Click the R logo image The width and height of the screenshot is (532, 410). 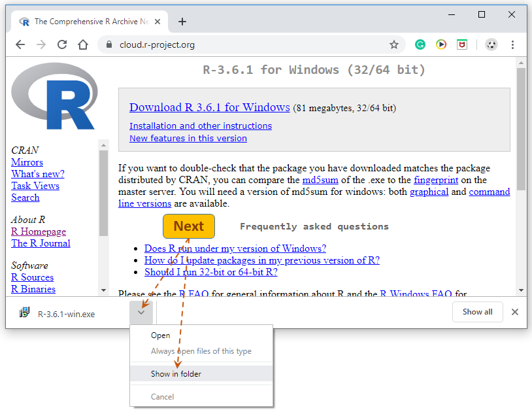(55, 96)
